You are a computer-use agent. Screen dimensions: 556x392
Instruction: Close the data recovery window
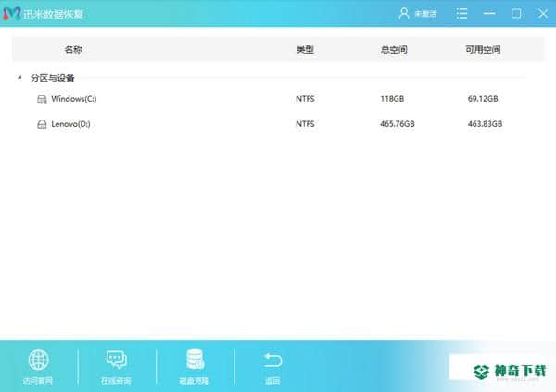click(543, 14)
